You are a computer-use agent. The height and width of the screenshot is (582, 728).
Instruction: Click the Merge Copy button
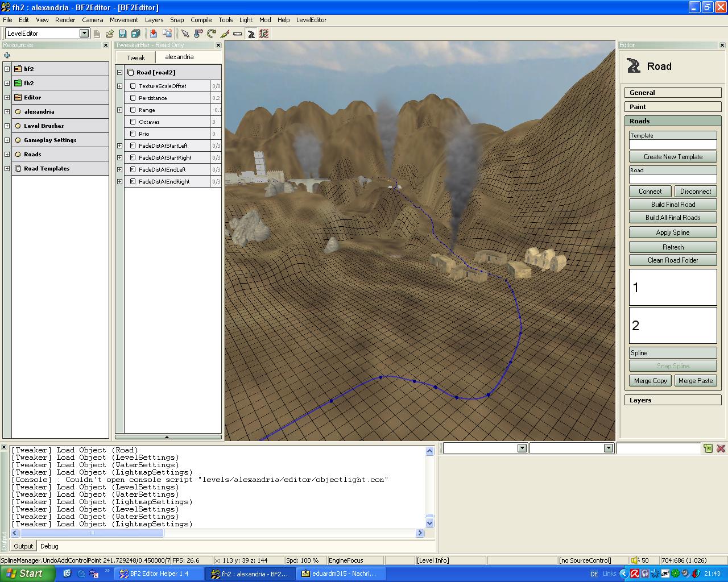click(x=650, y=381)
